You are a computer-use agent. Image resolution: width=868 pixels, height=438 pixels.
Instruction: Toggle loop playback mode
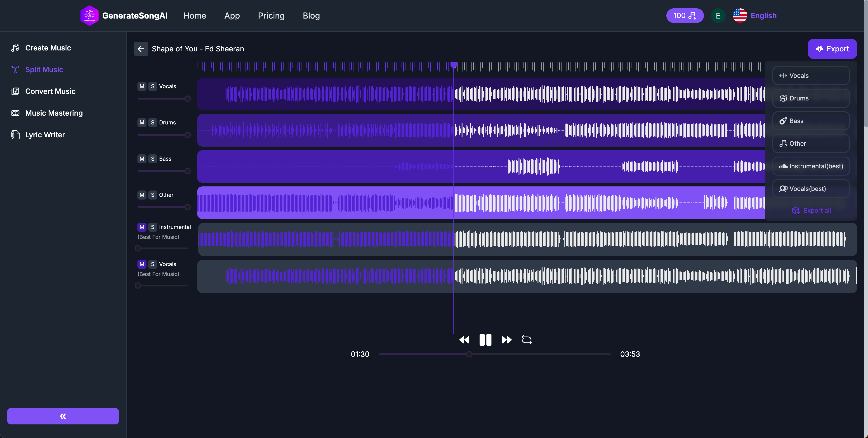tap(527, 340)
